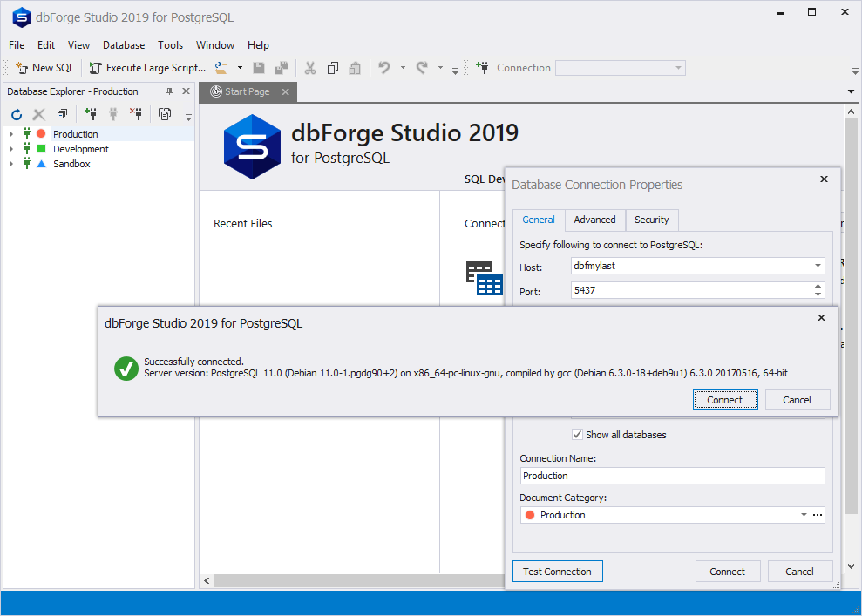
Task: Open the Undo history dropdown arrow
Action: pos(403,68)
